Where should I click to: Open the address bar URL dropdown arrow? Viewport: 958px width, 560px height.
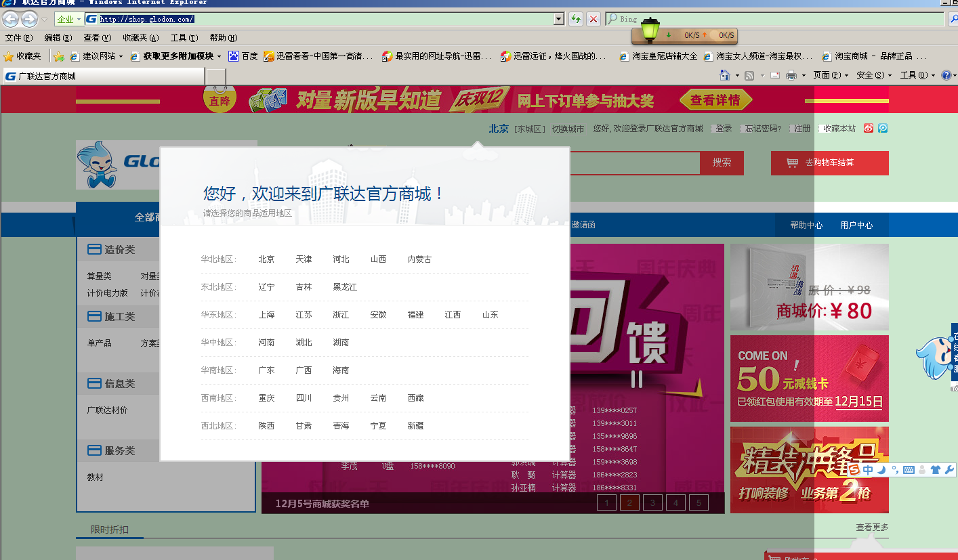coord(558,19)
